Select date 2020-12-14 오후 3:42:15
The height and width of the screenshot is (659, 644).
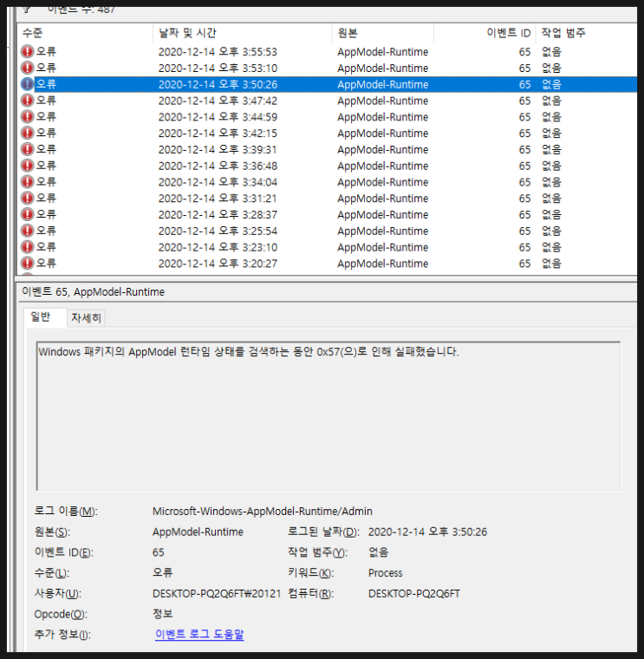tap(218, 134)
